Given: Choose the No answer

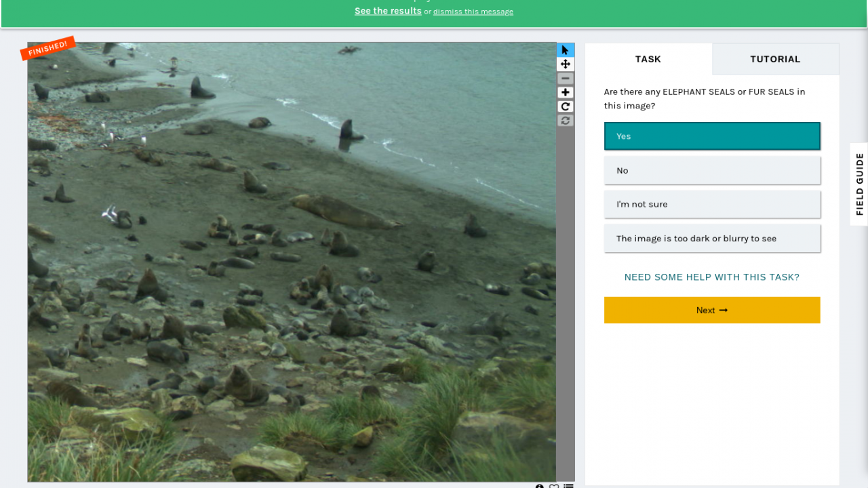Looking at the screenshot, I should click(x=712, y=170).
